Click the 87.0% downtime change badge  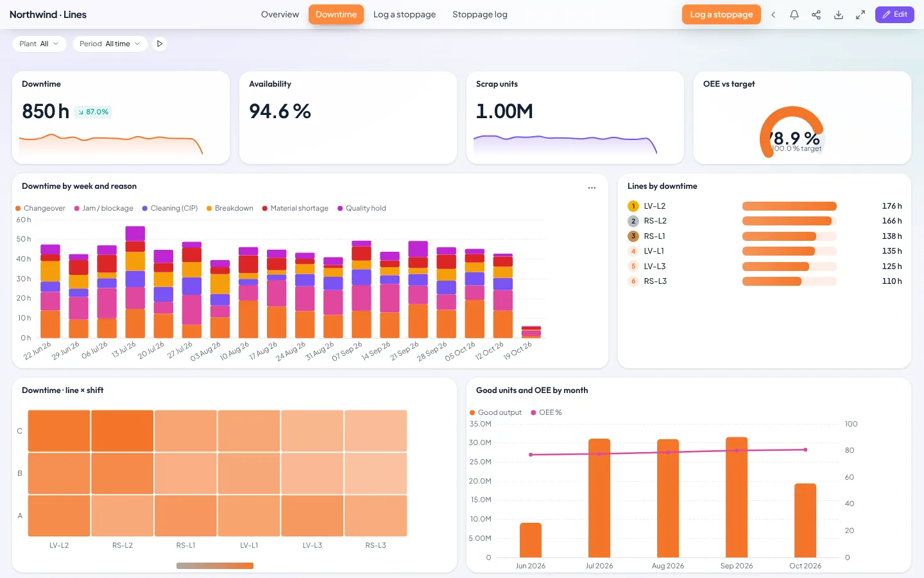[x=93, y=112]
